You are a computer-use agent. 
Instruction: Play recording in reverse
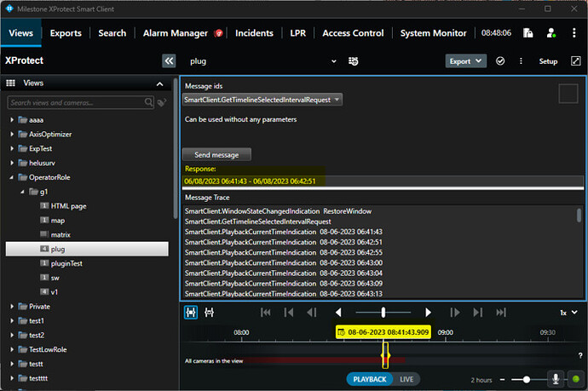338,313
